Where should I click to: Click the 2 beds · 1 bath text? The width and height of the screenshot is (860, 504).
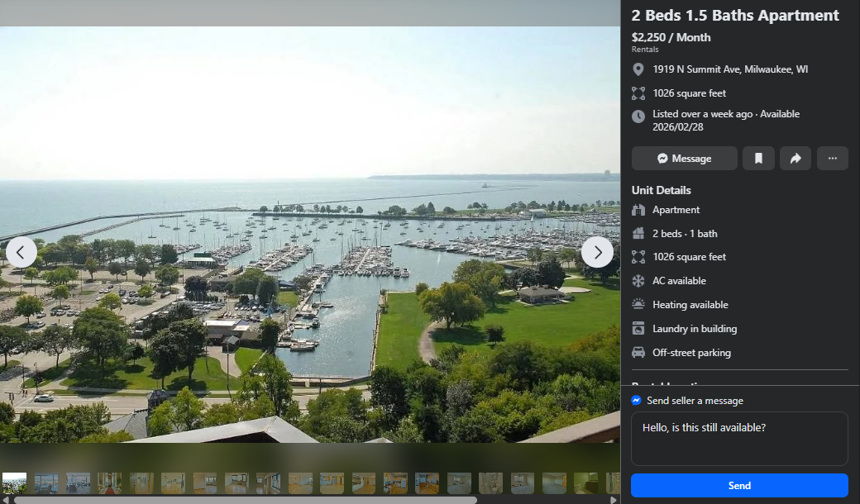[685, 233]
